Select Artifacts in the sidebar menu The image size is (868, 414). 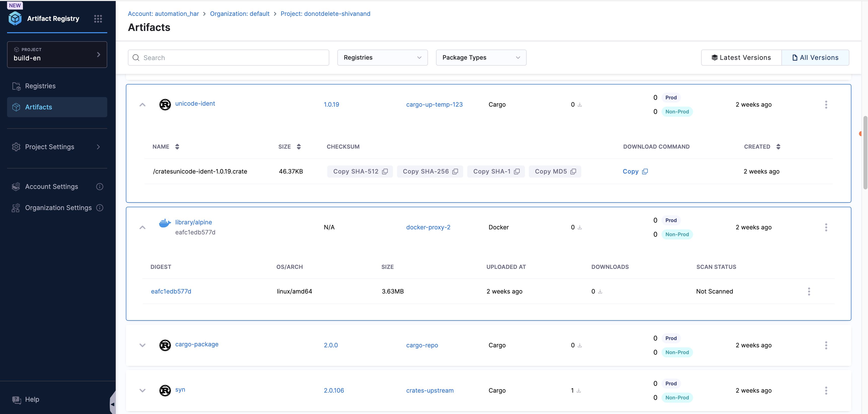click(x=38, y=107)
